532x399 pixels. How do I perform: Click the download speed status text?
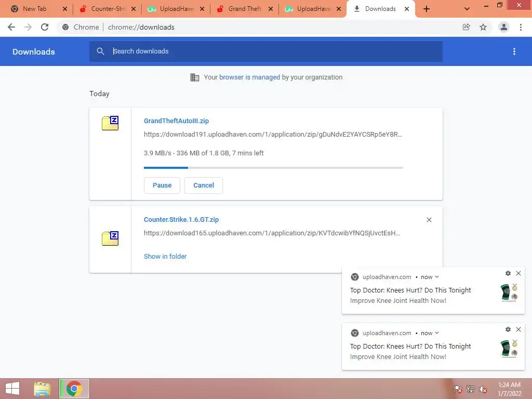pyautogui.click(x=204, y=153)
